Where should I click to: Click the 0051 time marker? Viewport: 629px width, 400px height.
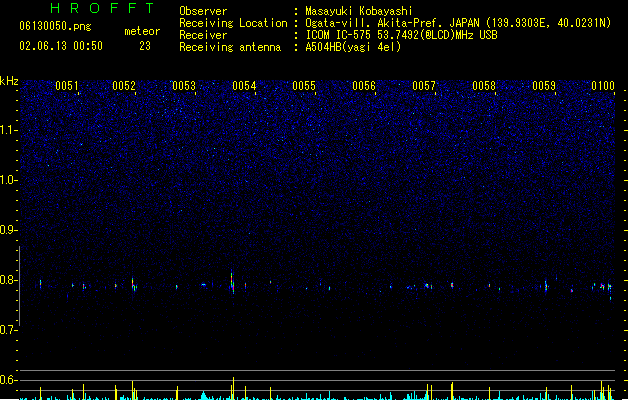(x=67, y=86)
